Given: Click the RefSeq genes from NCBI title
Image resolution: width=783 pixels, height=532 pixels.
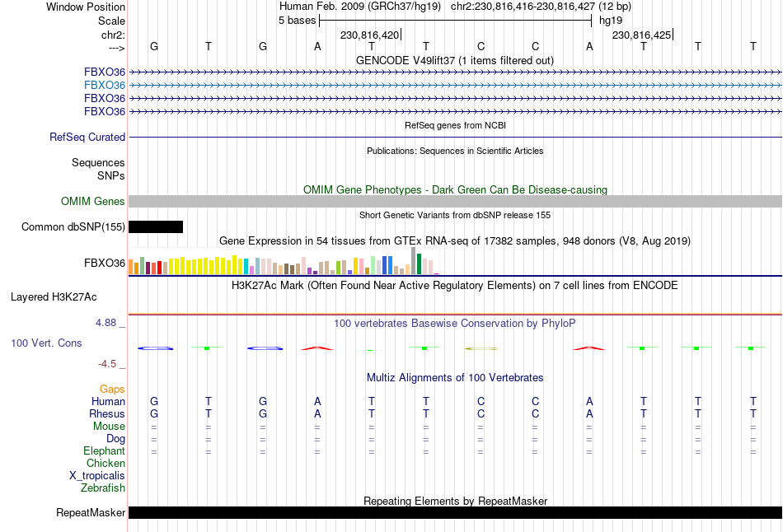Looking at the screenshot, I should 455,125.
